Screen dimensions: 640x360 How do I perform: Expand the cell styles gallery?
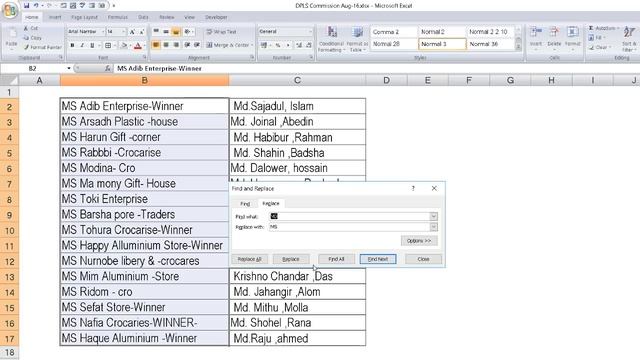coord(518,47)
